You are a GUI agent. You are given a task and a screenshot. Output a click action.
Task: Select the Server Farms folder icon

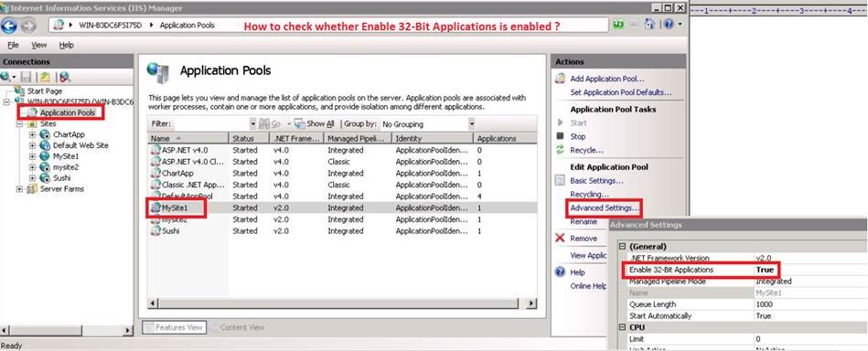tap(32, 189)
